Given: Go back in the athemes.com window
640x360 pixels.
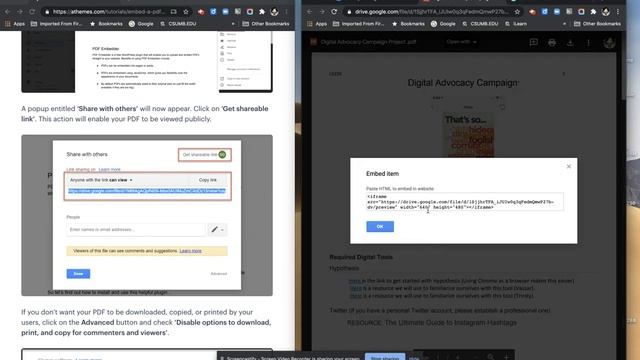Looking at the screenshot, I should pyautogui.click(x=7, y=12).
